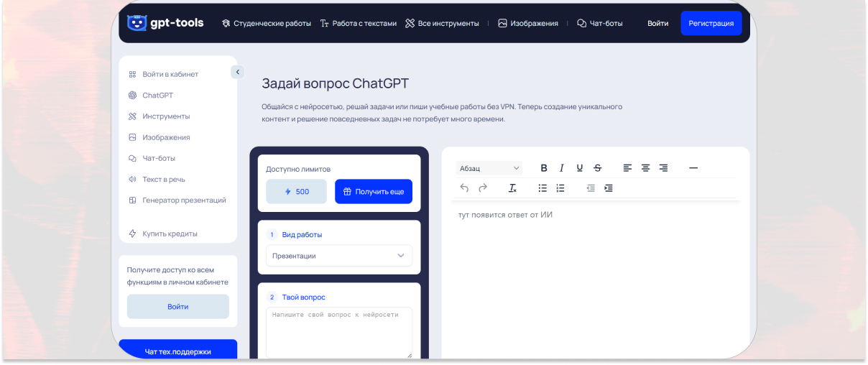Increase indent in editor
Screen dimensions: 868x365
click(x=609, y=188)
